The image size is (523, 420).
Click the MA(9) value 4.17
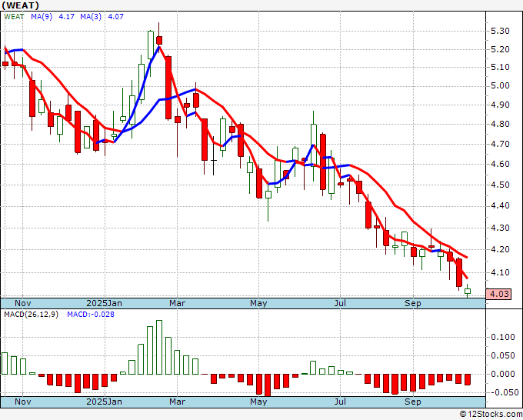66,17
